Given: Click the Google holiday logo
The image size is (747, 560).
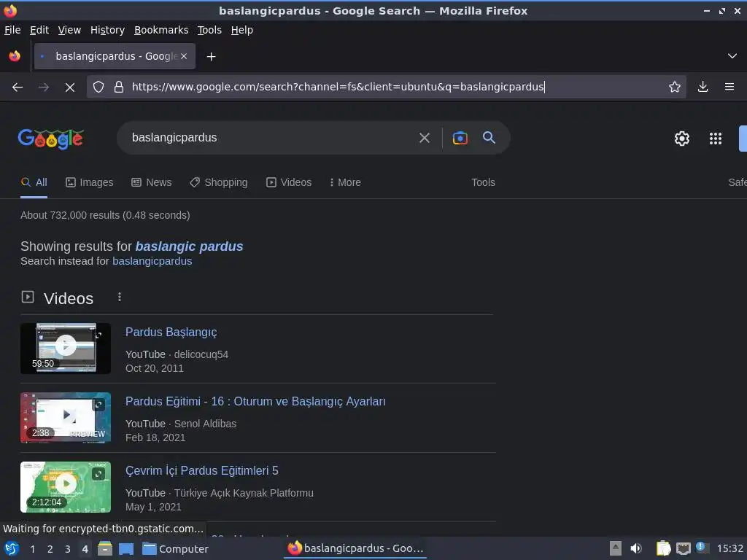Looking at the screenshot, I should [51, 139].
